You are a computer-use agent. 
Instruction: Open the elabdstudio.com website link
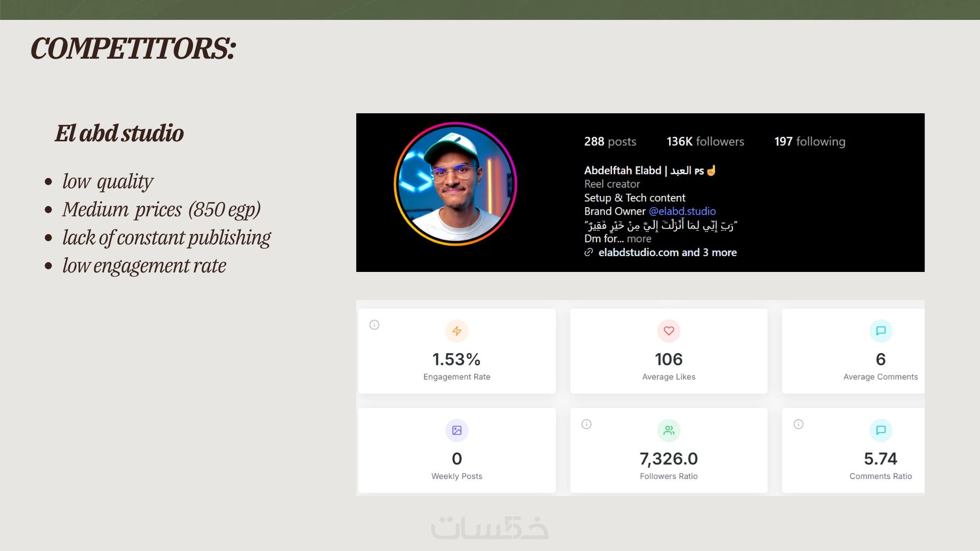[x=638, y=253]
